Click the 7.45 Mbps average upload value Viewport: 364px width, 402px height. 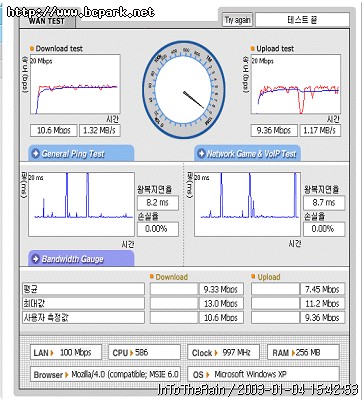coord(322,289)
